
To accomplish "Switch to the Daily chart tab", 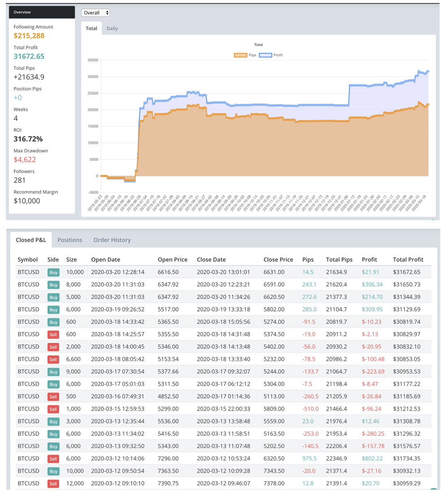I will pos(112,28).
